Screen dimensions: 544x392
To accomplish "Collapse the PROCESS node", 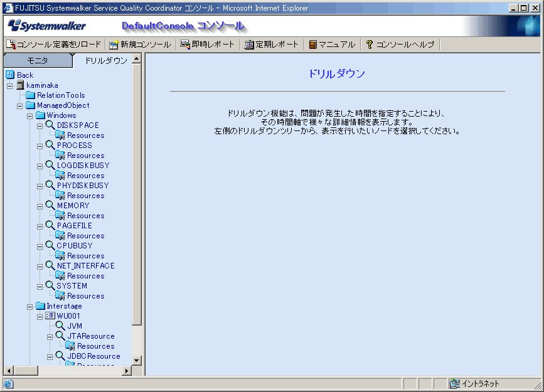I will click(40, 146).
